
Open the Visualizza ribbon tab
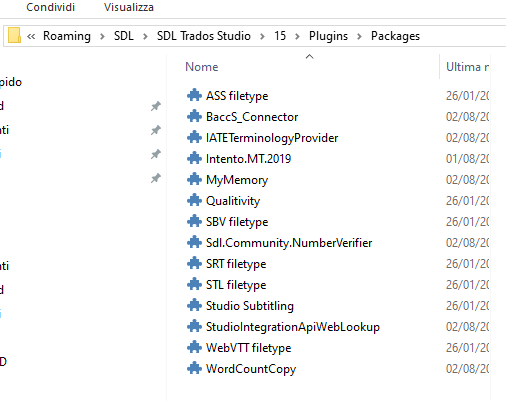click(129, 7)
